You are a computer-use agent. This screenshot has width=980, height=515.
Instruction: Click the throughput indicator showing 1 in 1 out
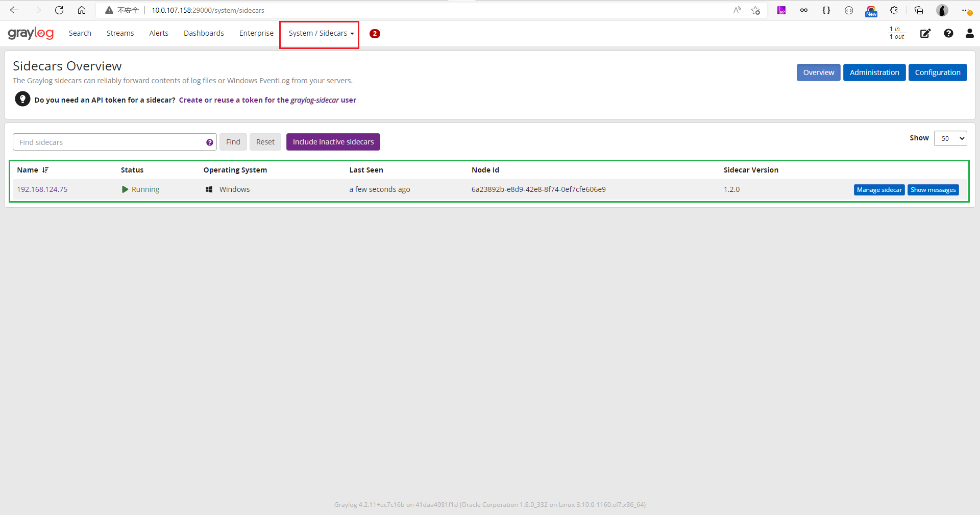[x=896, y=33]
